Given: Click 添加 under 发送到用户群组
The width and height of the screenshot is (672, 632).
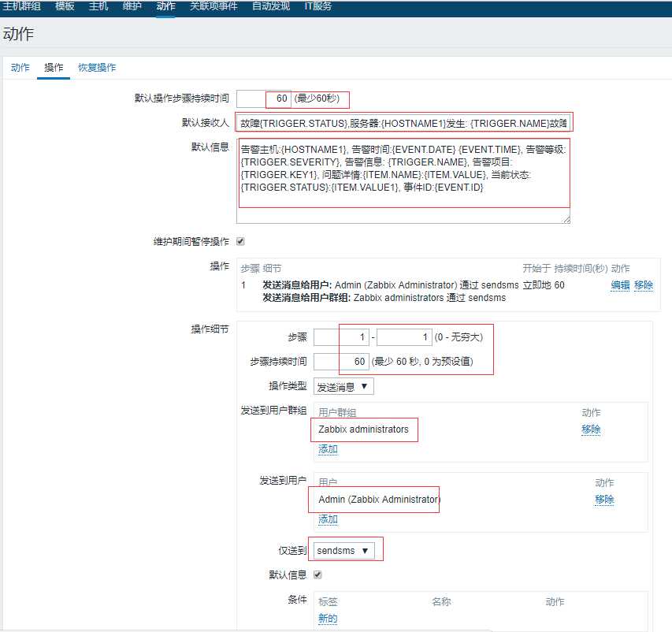Looking at the screenshot, I should [x=328, y=449].
